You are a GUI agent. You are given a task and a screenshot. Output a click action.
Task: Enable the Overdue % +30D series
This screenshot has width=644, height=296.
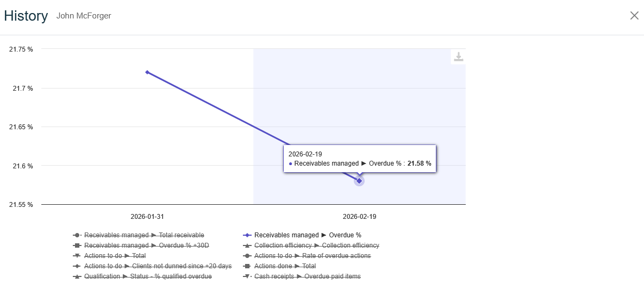coord(146,245)
